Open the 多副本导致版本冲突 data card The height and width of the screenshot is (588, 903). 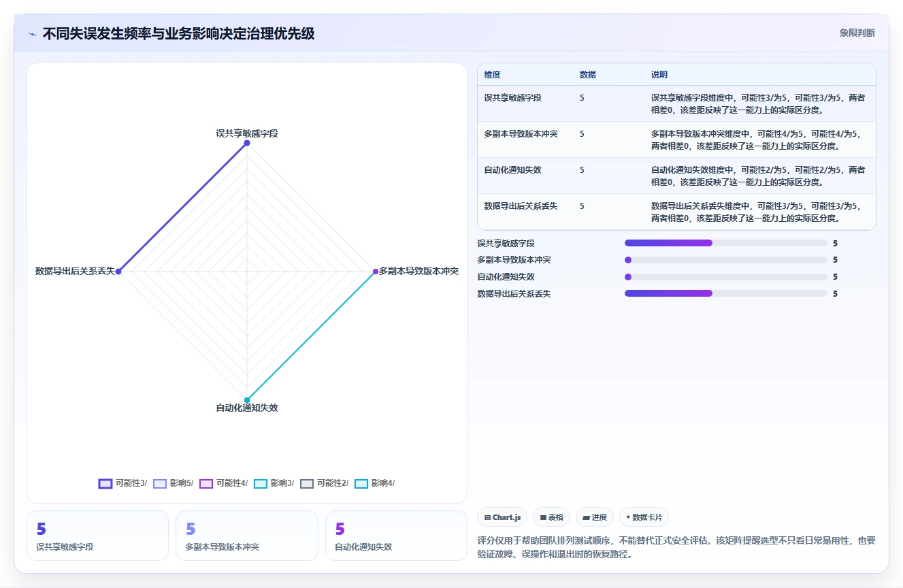coord(247,536)
